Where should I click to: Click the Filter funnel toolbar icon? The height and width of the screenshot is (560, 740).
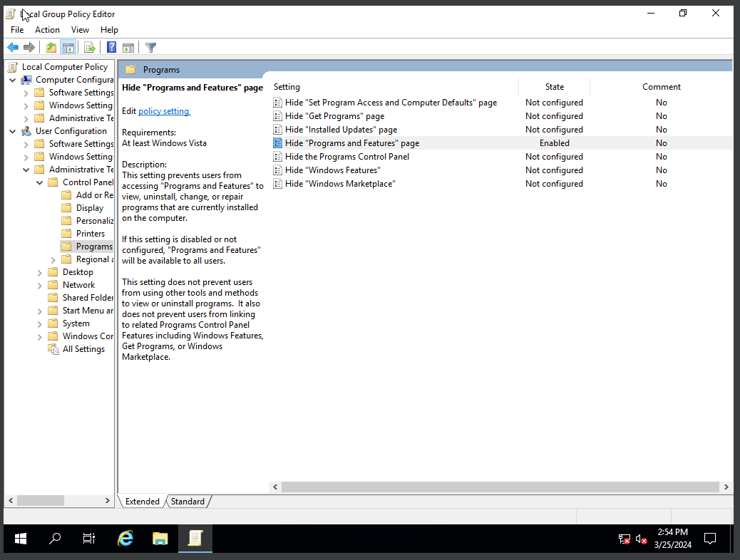[x=150, y=47]
